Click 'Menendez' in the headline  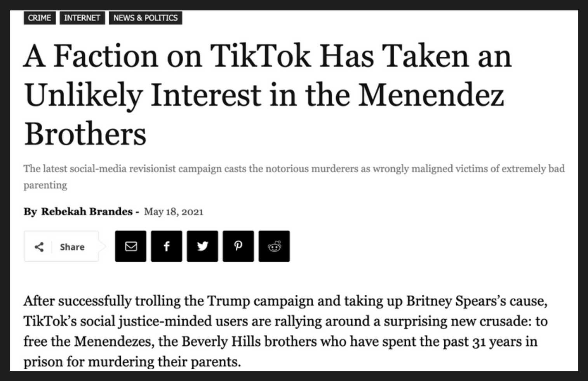click(431, 94)
